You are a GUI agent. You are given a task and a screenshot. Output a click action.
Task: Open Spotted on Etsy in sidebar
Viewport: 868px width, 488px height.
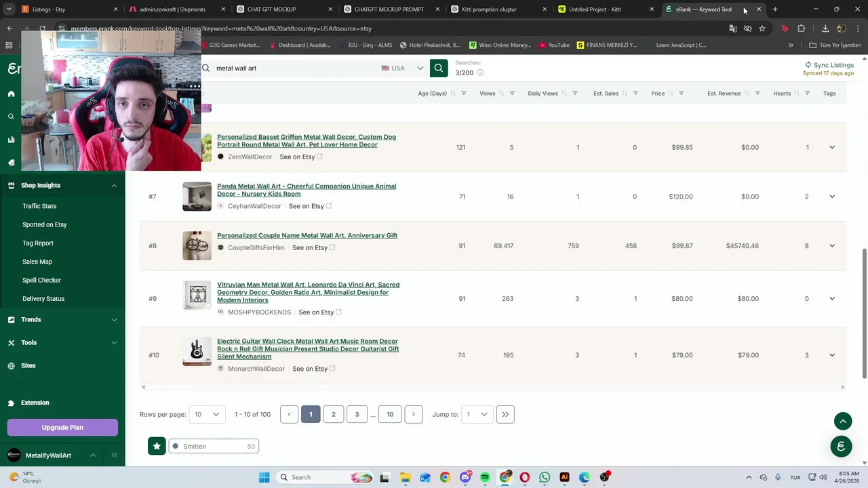45,224
